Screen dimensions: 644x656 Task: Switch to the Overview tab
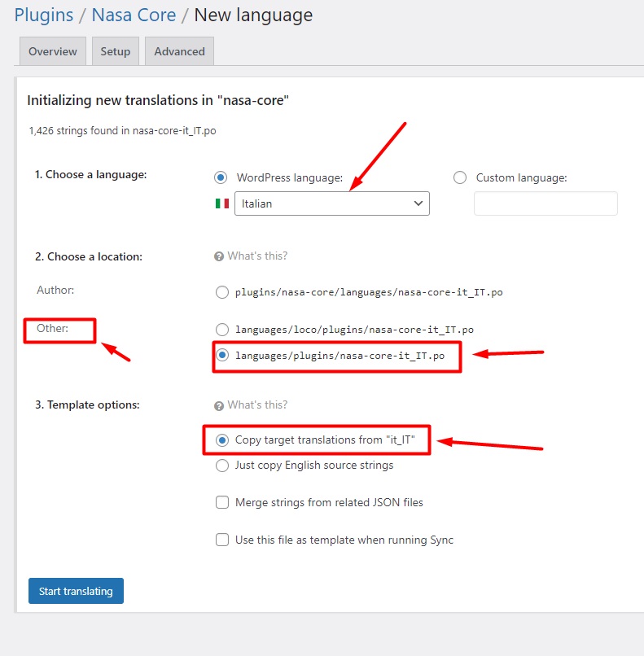click(x=53, y=51)
